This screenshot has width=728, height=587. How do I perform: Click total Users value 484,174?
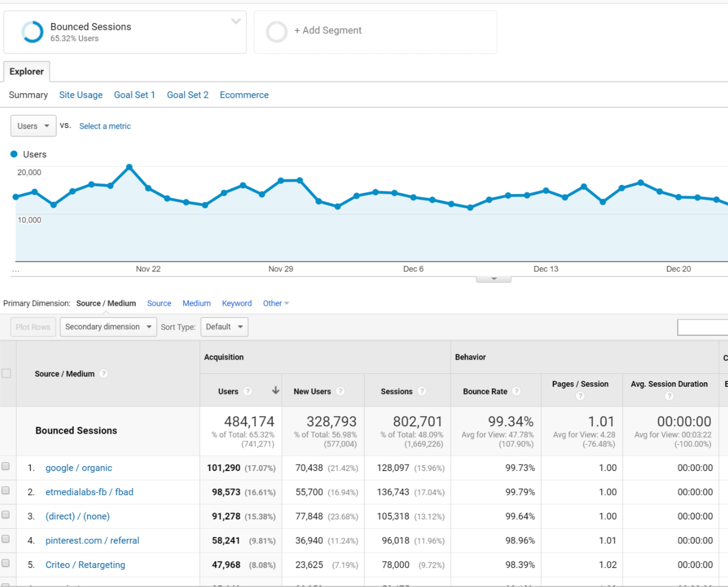(x=249, y=421)
